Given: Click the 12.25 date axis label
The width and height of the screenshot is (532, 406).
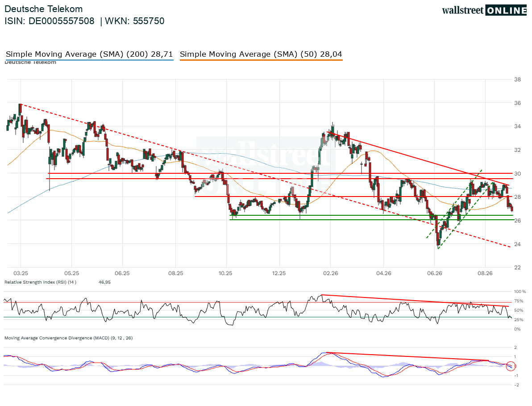Looking at the screenshot, I should 279,273.
